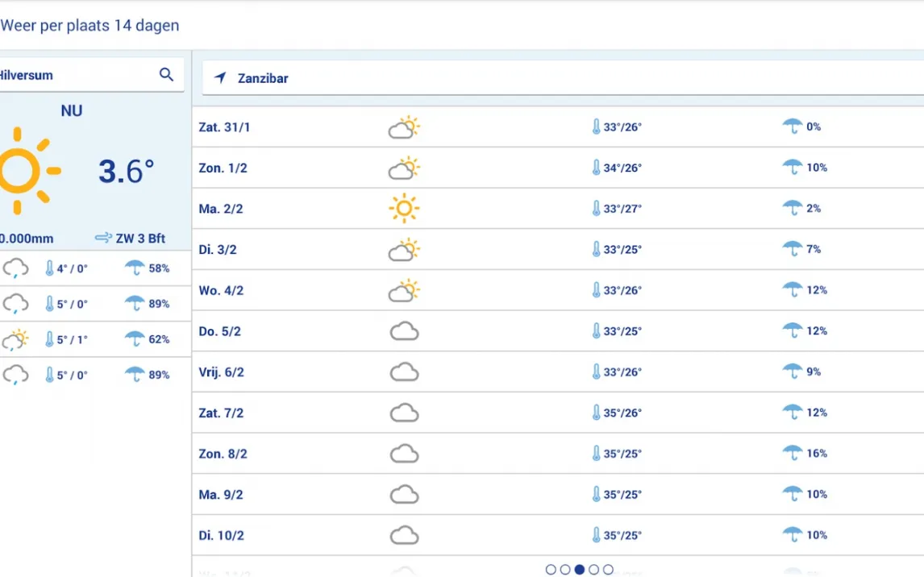Image resolution: width=924 pixels, height=577 pixels.
Task: Click the wind icon beside ZW 3 Bft
Action: (x=103, y=238)
